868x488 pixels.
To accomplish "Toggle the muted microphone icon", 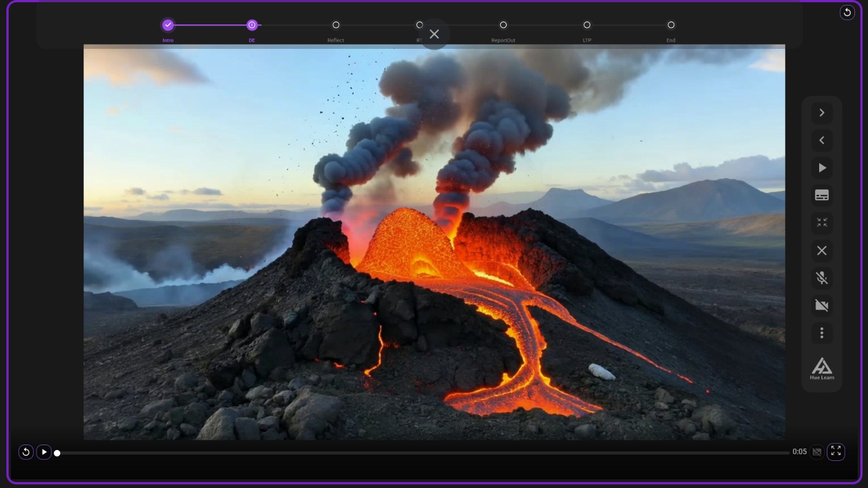I will click(x=822, y=278).
